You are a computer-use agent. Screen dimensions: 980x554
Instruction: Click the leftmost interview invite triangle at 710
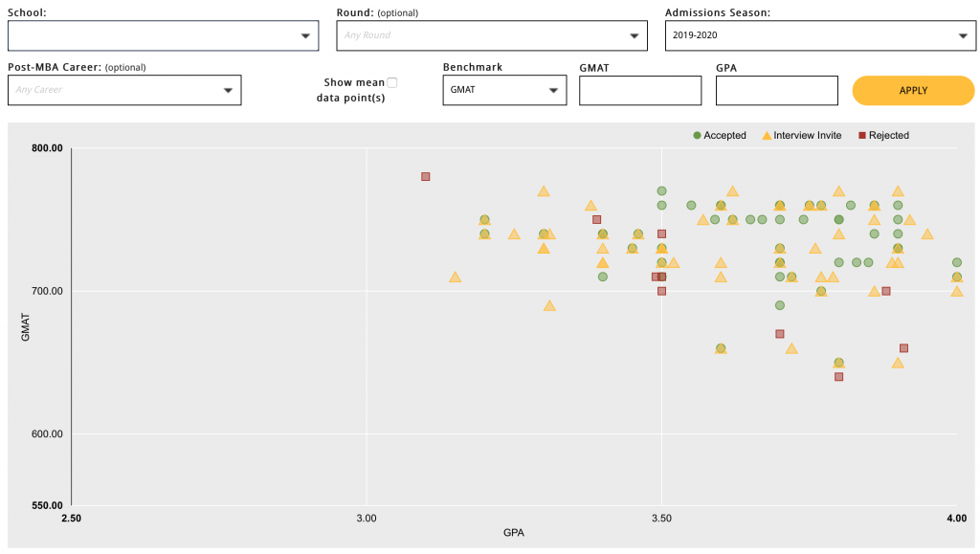tap(455, 277)
